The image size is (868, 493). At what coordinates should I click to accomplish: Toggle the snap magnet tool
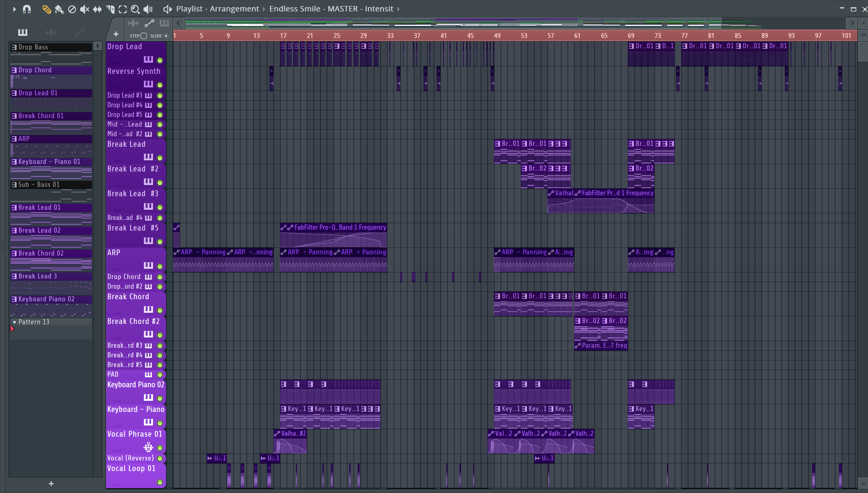(x=27, y=9)
